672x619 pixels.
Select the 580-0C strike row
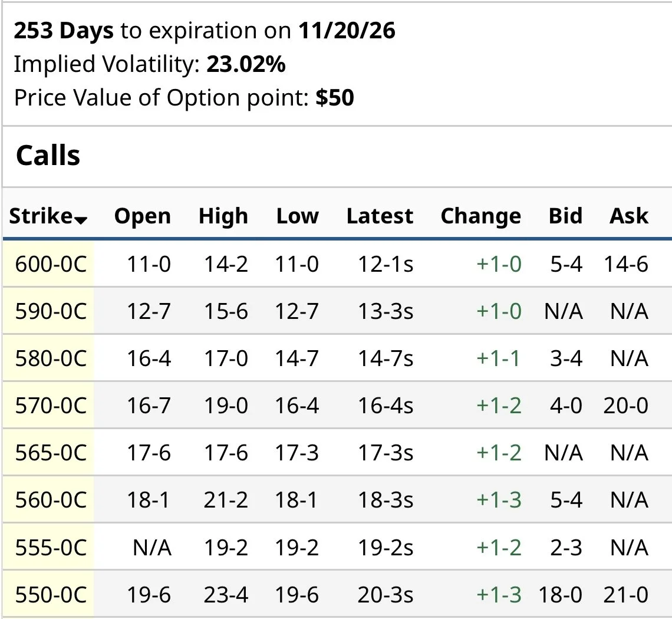tap(51, 358)
